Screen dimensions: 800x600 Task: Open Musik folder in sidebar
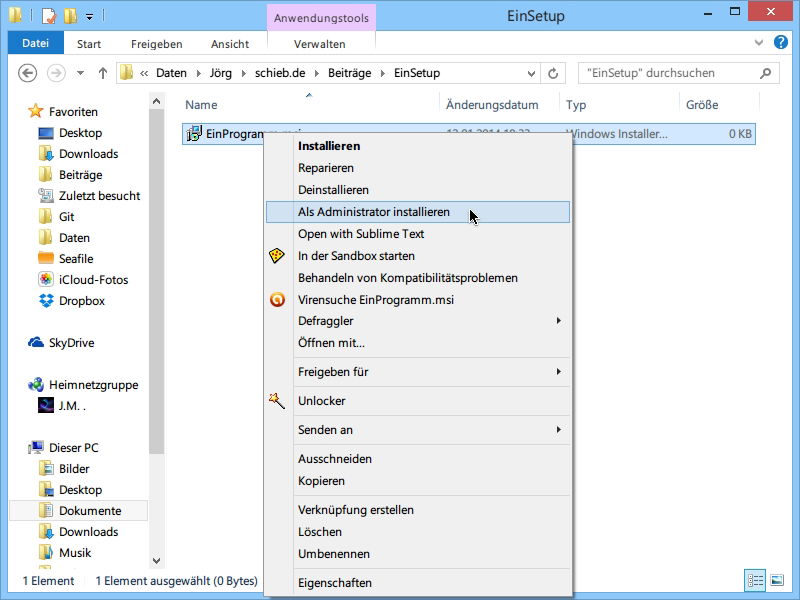click(x=75, y=553)
